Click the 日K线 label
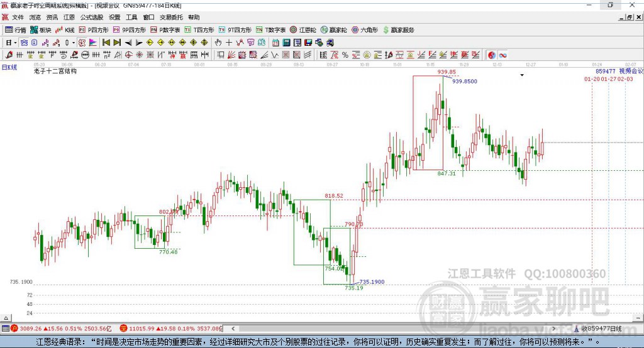 click(x=9, y=67)
